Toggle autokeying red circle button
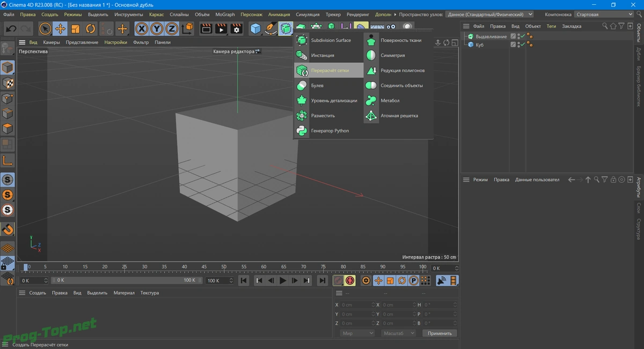This screenshot has width=644, height=349. (x=350, y=280)
